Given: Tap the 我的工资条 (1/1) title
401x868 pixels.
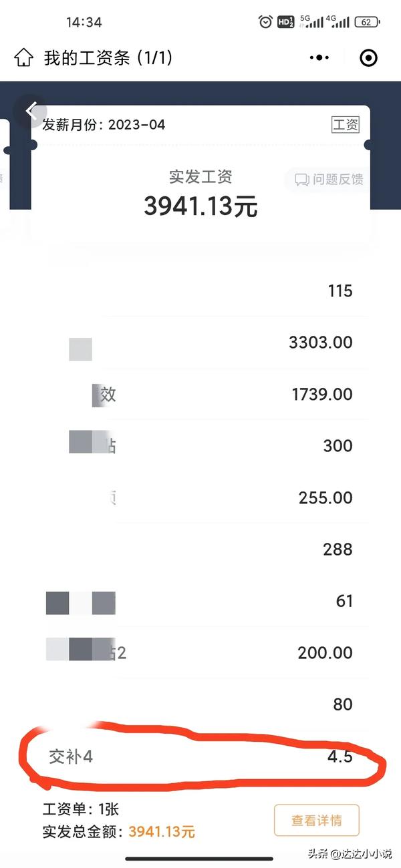Looking at the screenshot, I should 108,58.
